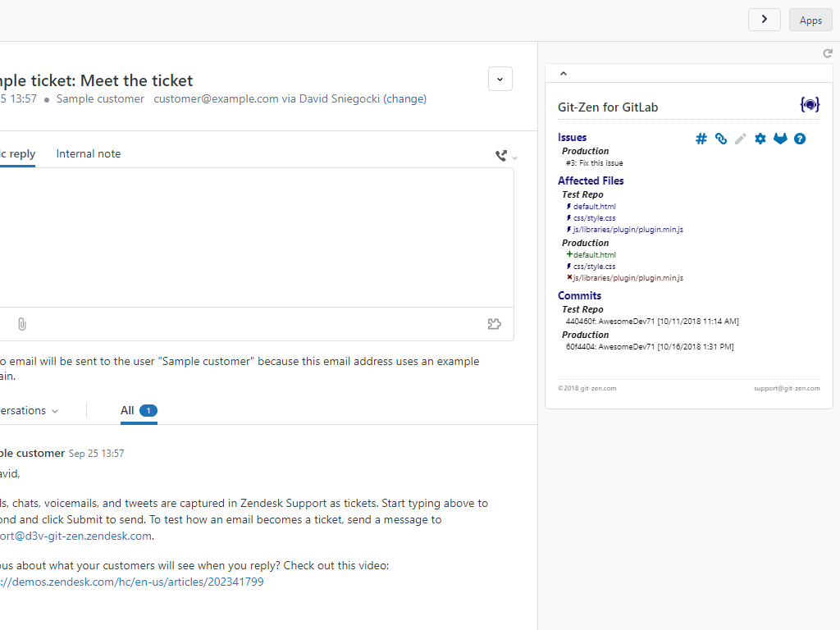This screenshot has width=840, height=630.
Task: Click the Apps button
Action: (x=810, y=21)
